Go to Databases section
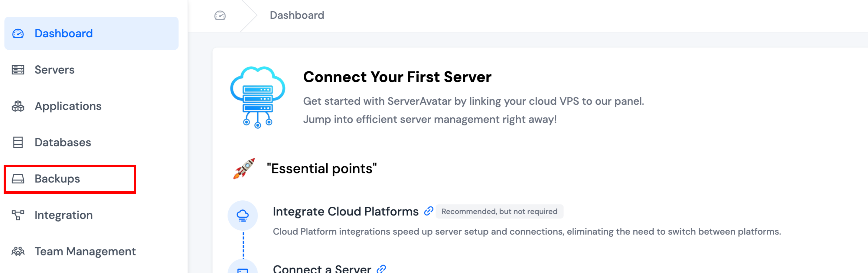Image resolution: width=868 pixels, height=273 pixels. [63, 143]
